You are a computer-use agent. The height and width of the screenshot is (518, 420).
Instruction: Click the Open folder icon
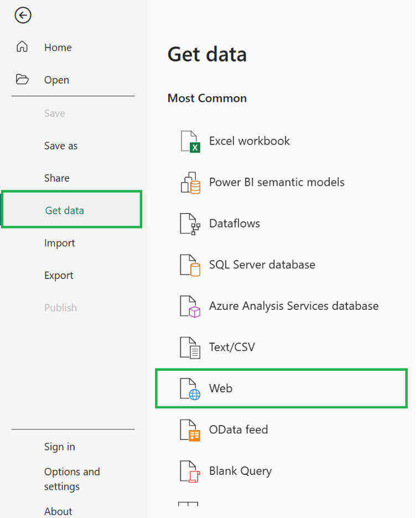point(22,79)
